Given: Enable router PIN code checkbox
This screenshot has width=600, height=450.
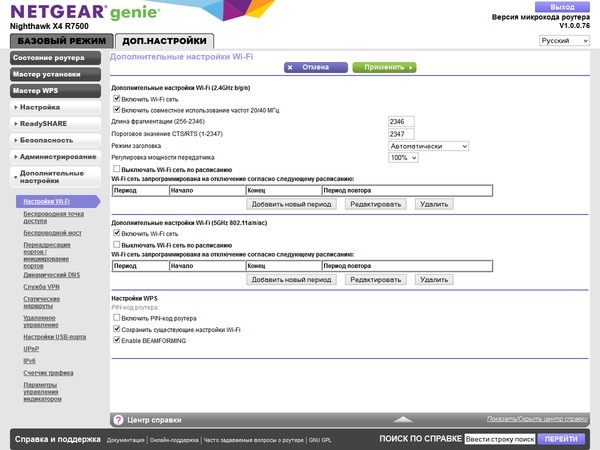Looking at the screenshot, I should [117, 318].
